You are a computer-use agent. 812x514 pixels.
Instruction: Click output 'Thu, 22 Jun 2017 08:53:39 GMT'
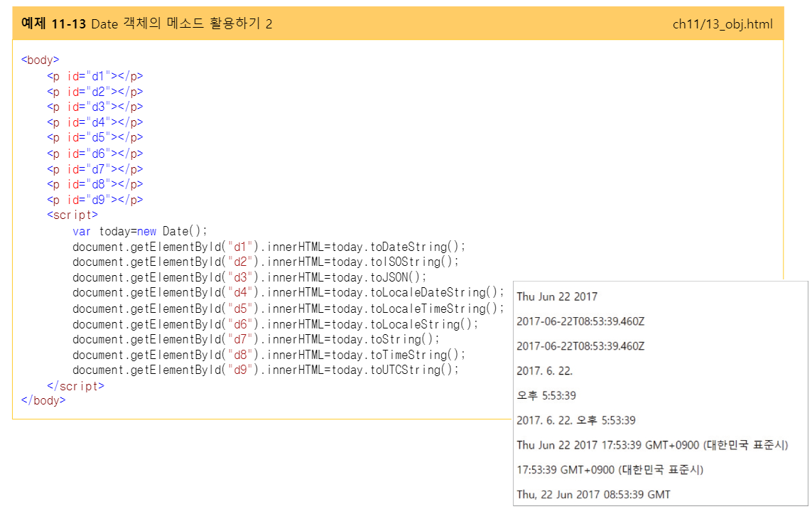coord(593,495)
